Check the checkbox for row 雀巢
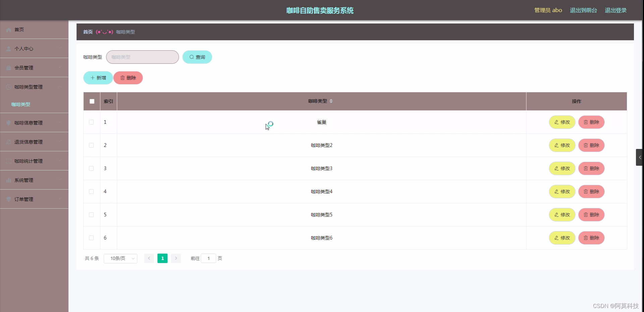 coord(91,122)
